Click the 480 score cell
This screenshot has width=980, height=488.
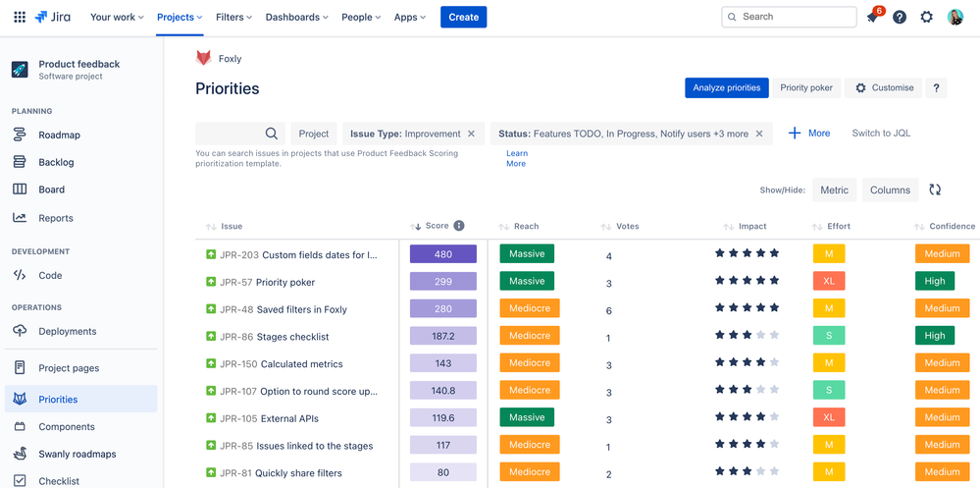pyautogui.click(x=443, y=254)
